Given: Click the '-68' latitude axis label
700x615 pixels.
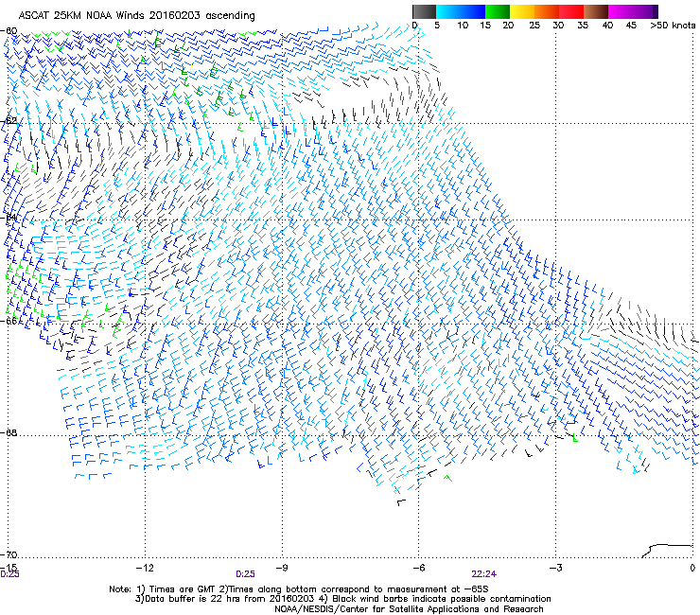Looking at the screenshot, I should click(9, 432).
